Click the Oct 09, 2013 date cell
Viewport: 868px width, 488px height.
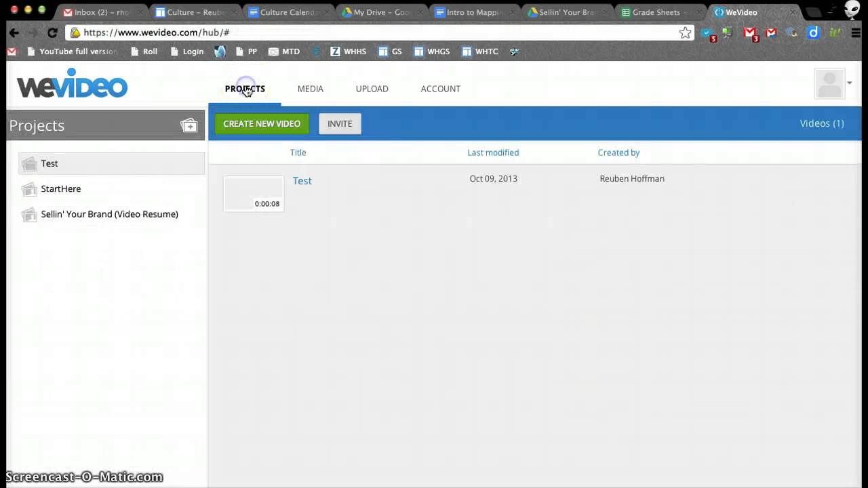click(x=494, y=179)
